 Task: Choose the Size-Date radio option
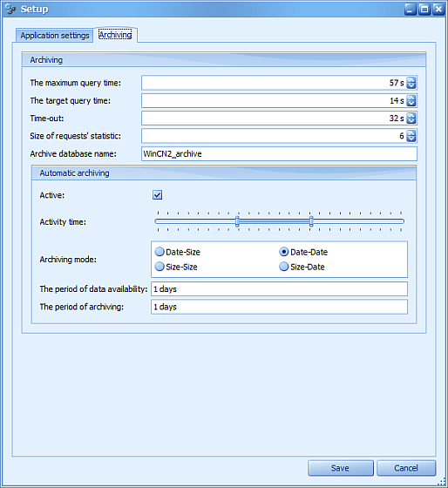[283, 267]
